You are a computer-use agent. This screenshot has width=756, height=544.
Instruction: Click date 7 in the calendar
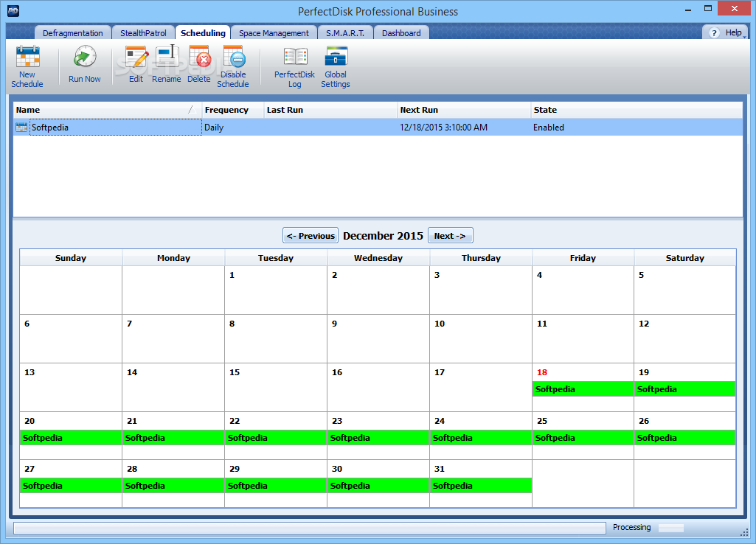click(x=129, y=324)
